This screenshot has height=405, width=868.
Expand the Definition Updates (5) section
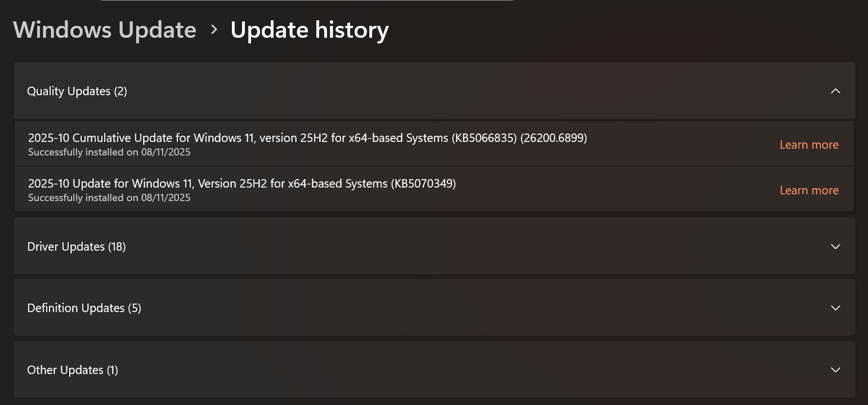84,308
